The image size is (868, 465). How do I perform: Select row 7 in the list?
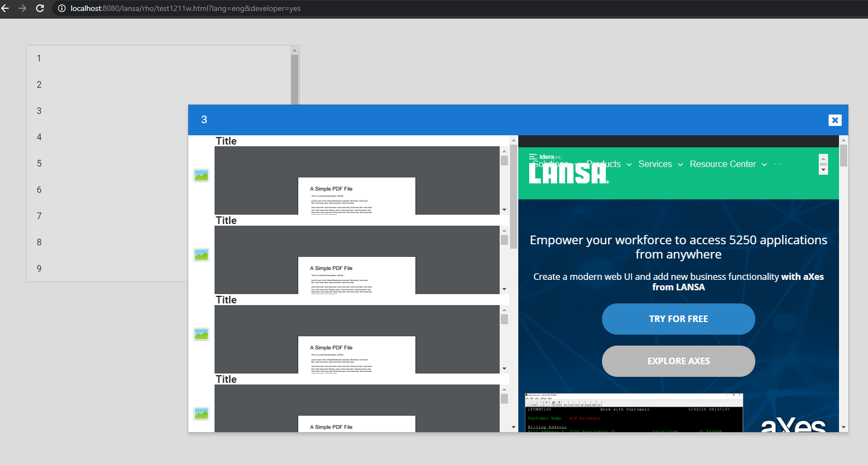[107, 216]
